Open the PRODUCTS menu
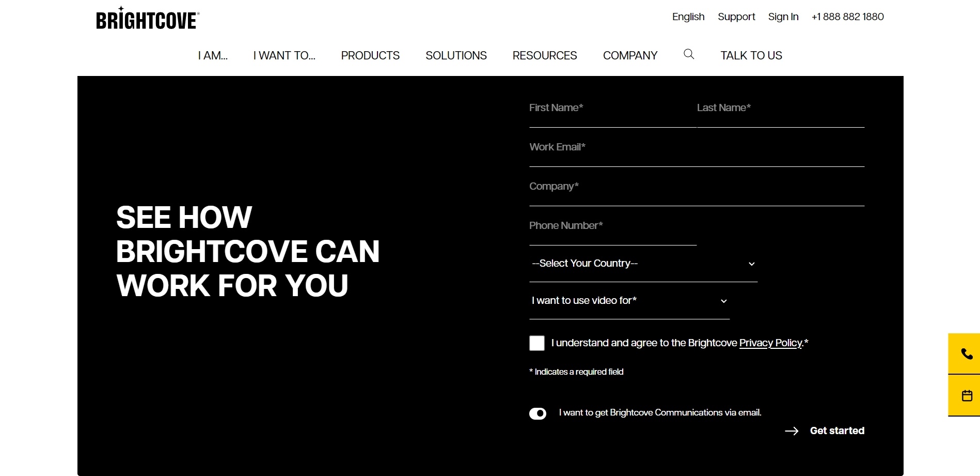The image size is (980, 476). pos(370,55)
